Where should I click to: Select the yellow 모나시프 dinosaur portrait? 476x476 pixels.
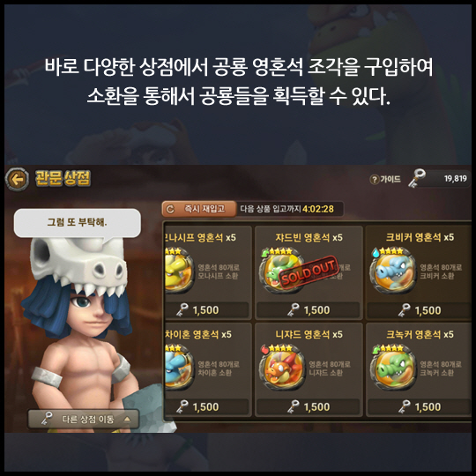pyautogui.click(x=179, y=272)
